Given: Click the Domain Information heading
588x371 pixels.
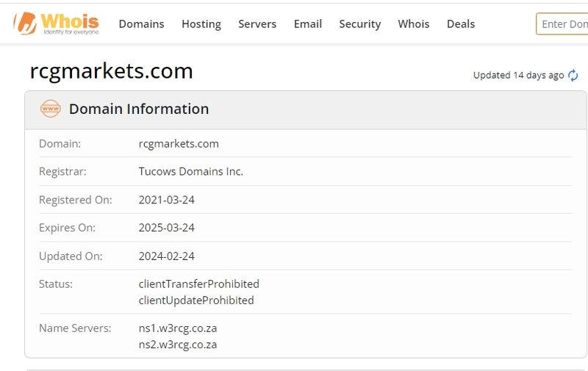Looking at the screenshot, I should coord(139,109).
